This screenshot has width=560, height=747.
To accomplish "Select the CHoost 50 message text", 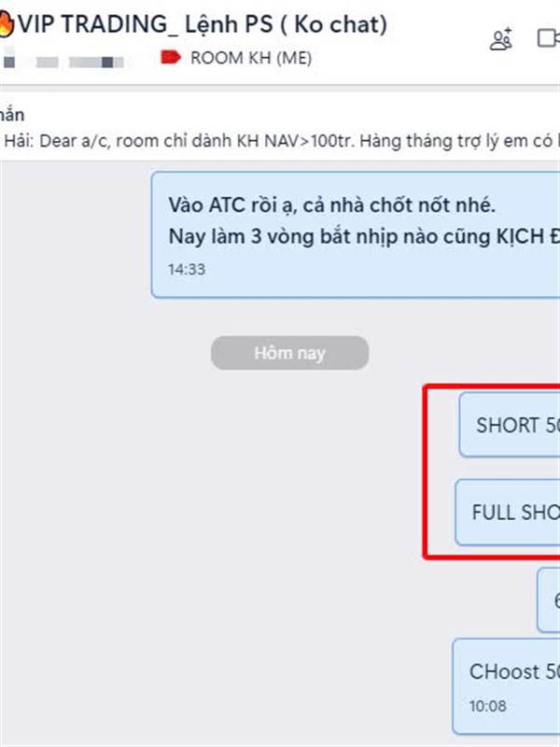I will [x=514, y=671].
